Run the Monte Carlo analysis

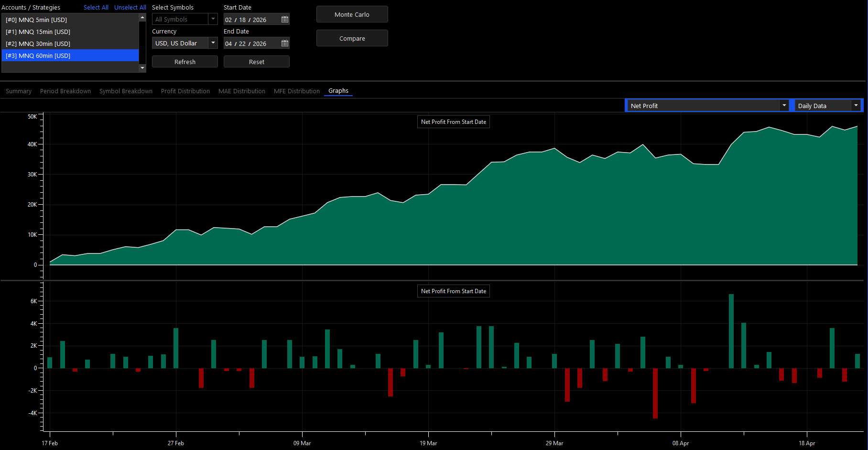point(352,14)
